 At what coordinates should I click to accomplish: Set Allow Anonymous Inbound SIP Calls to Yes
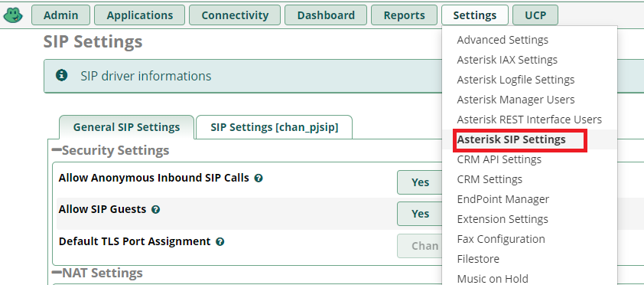coord(420,182)
